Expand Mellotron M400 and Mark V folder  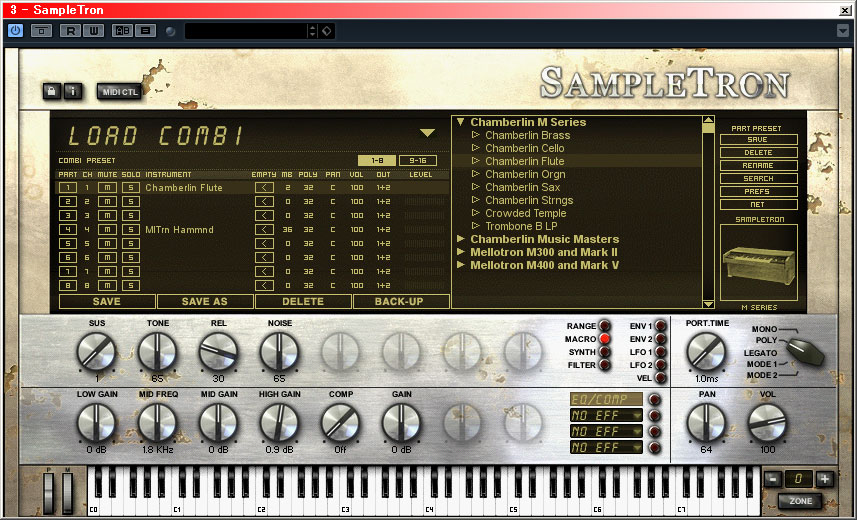pos(461,265)
